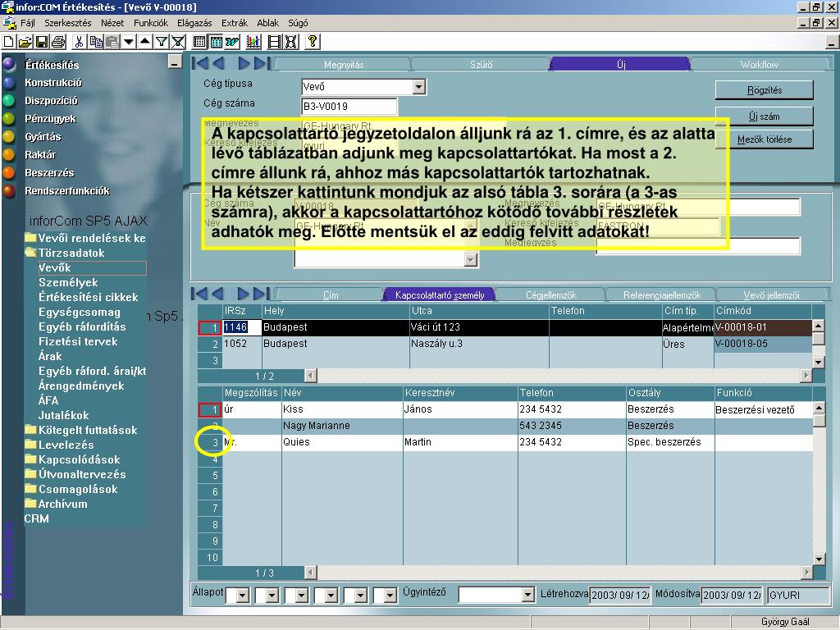Image resolution: width=840 pixels, height=630 pixels.
Task: Cut with the scissors icon
Action: [x=79, y=42]
